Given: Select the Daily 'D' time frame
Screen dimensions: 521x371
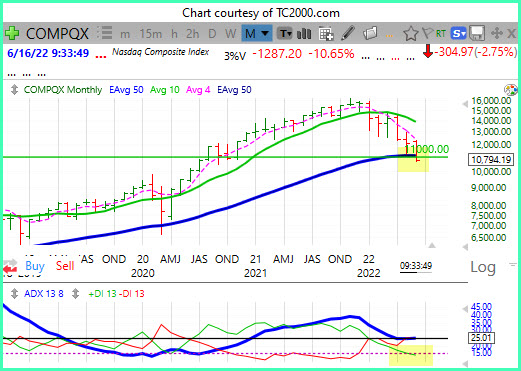Looking at the screenshot, I should click(212, 34).
